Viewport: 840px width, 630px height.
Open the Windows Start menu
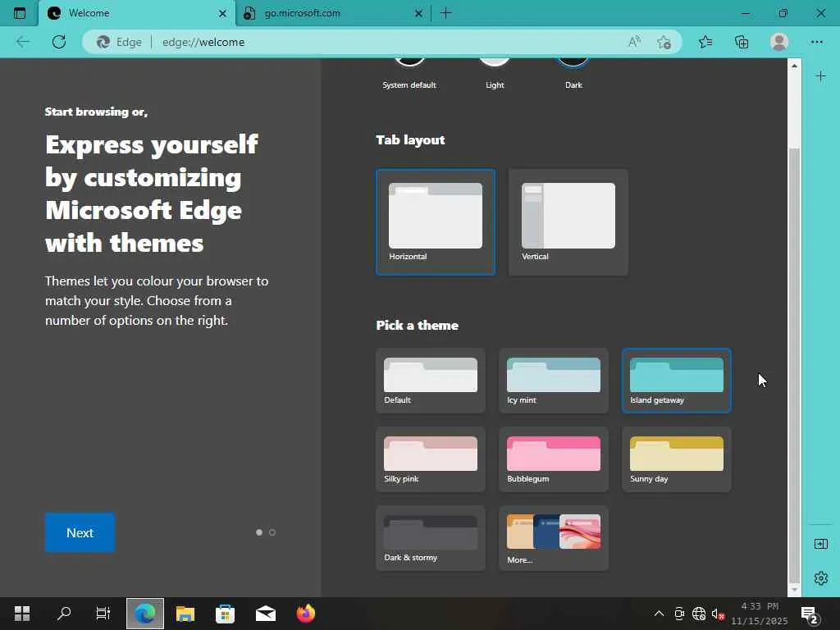[22, 614]
